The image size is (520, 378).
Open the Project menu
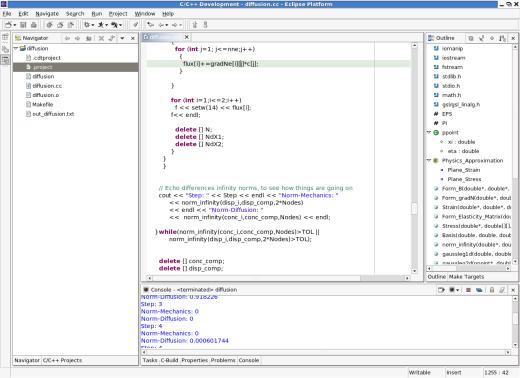[x=118, y=14]
